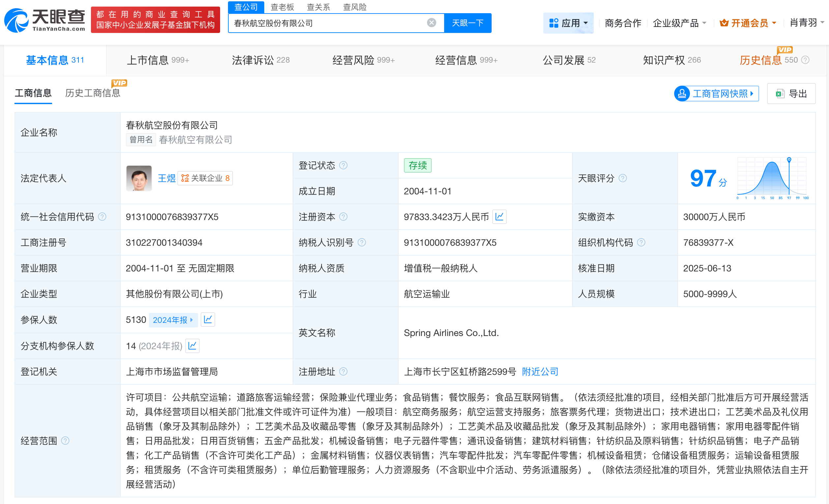Viewport: 829px width, 504px height.
Task: Open the 附近公司 link
Action: click(x=540, y=372)
